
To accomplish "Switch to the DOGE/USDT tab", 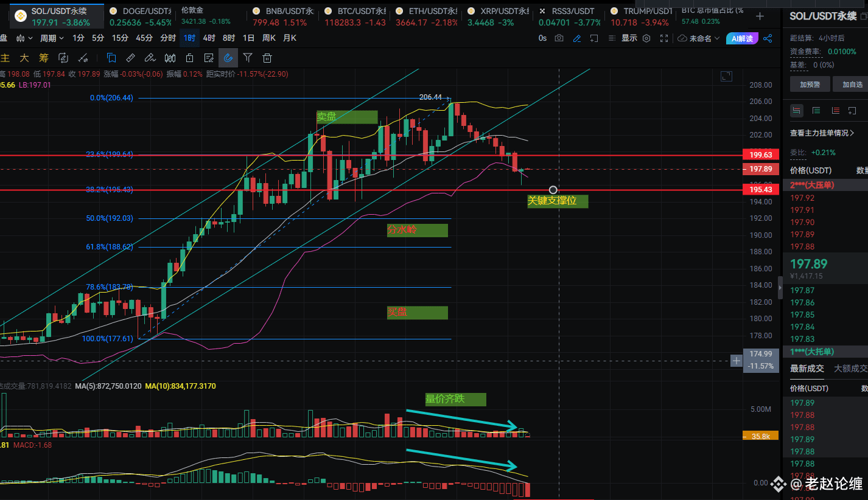I will click(140, 16).
